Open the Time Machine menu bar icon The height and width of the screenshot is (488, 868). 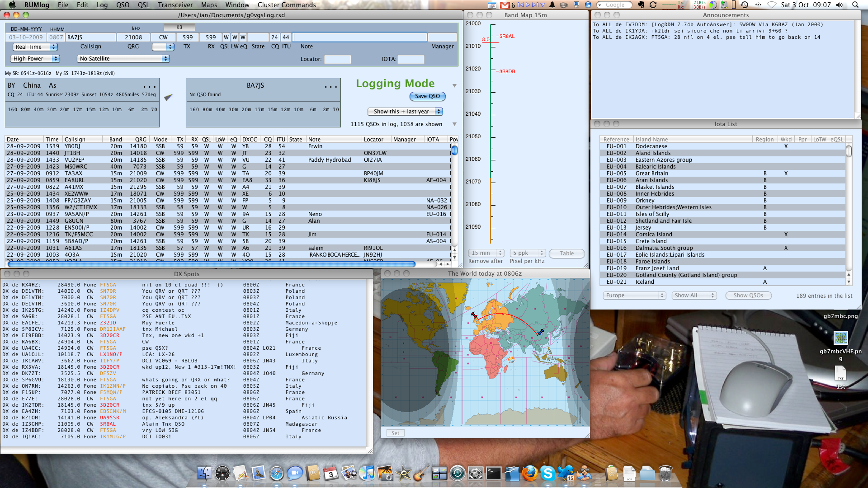click(745, 5)
